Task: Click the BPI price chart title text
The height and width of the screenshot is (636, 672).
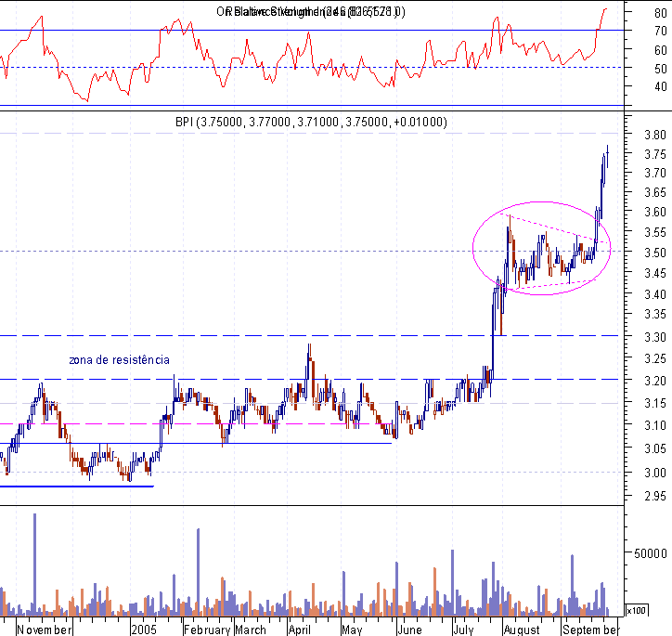Action: coord(311,123)
